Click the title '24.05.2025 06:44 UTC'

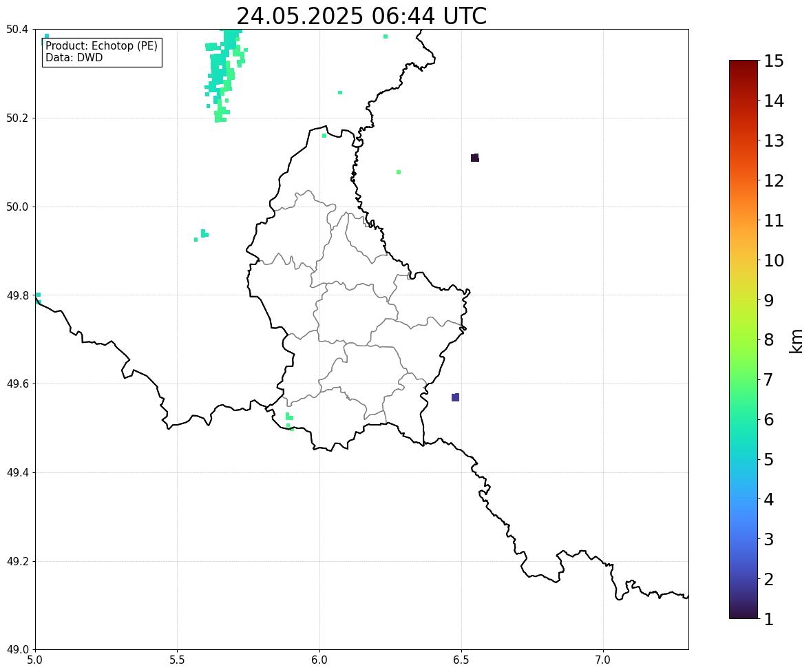click(361, 16)
